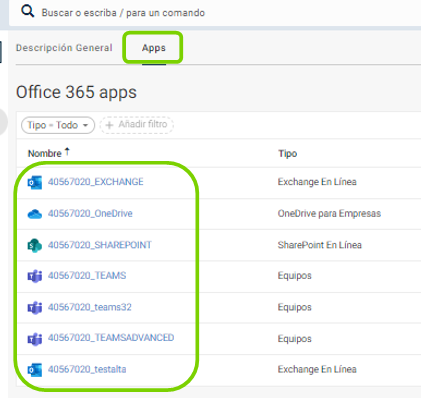The height and width of the screenshot is (398, 421).
Task: Open the 40567020_TEAMSADVANCED link
Action: point(111,338)
